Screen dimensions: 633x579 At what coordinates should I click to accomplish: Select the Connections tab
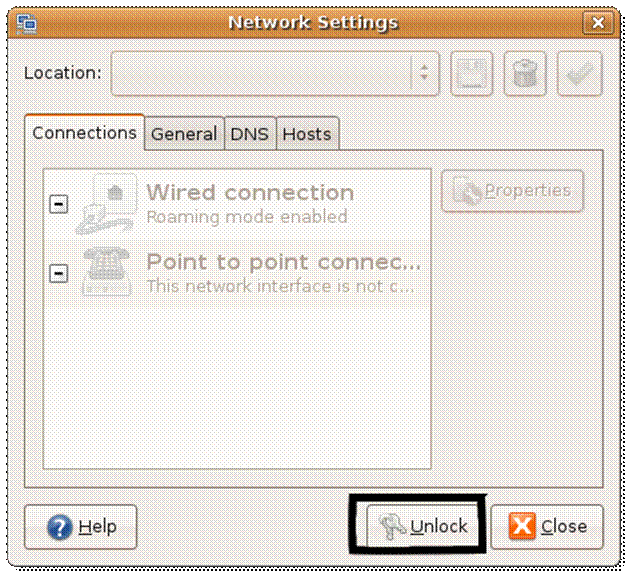coord(85,132)
